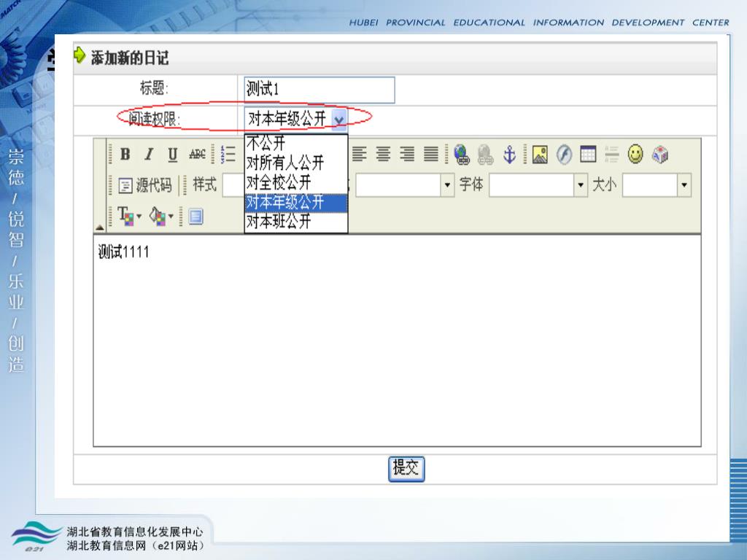Insert anchor
This screenshot has width=747, height=560.
(x=510, y=155)
